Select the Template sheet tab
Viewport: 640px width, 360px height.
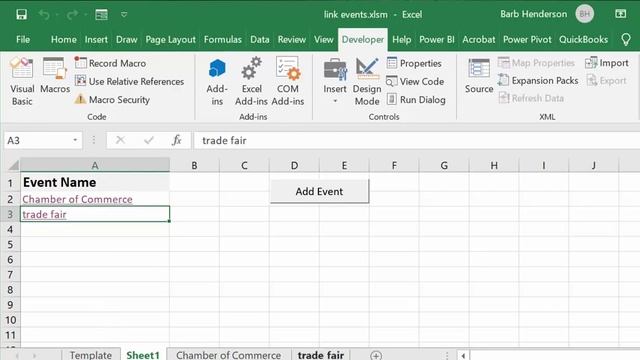point(91,354)
